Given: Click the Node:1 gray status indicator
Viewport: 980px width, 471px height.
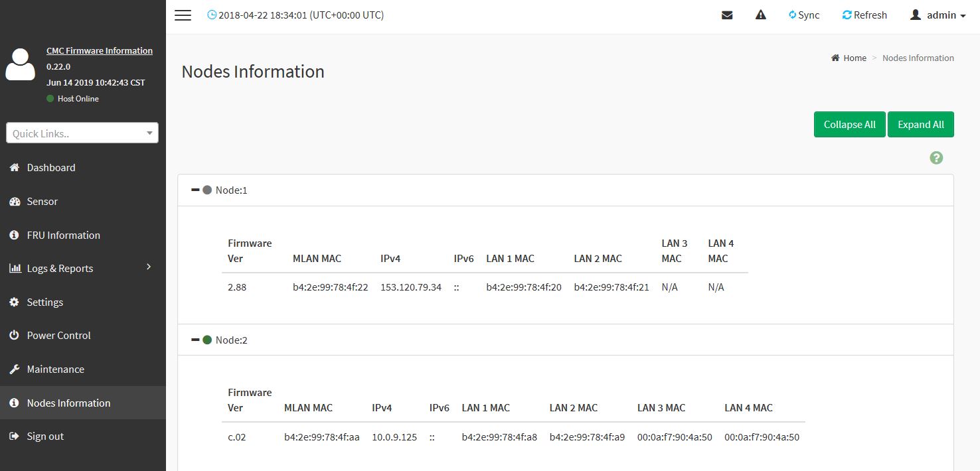Looking at the screenshot, I should click(x=207, y=190).
